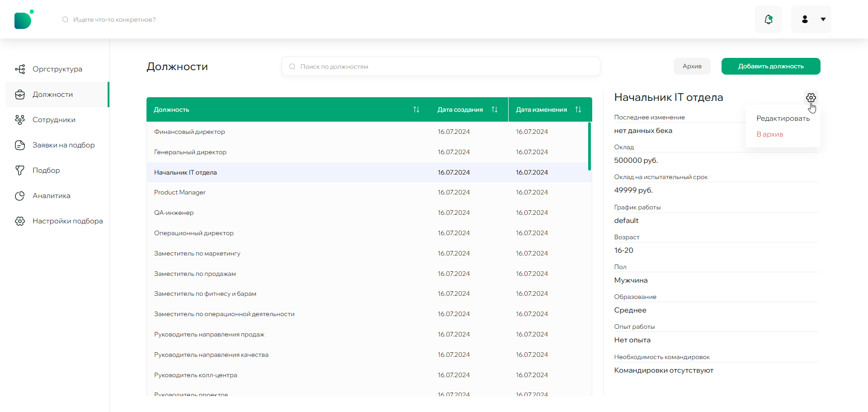Open the Подбор section

coord(57,170)
